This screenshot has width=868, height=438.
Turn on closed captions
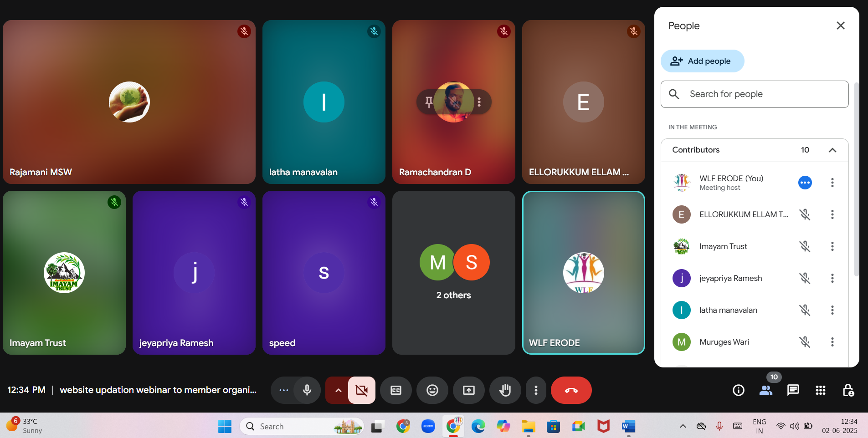pyautogui.click(x=396, y=390)
